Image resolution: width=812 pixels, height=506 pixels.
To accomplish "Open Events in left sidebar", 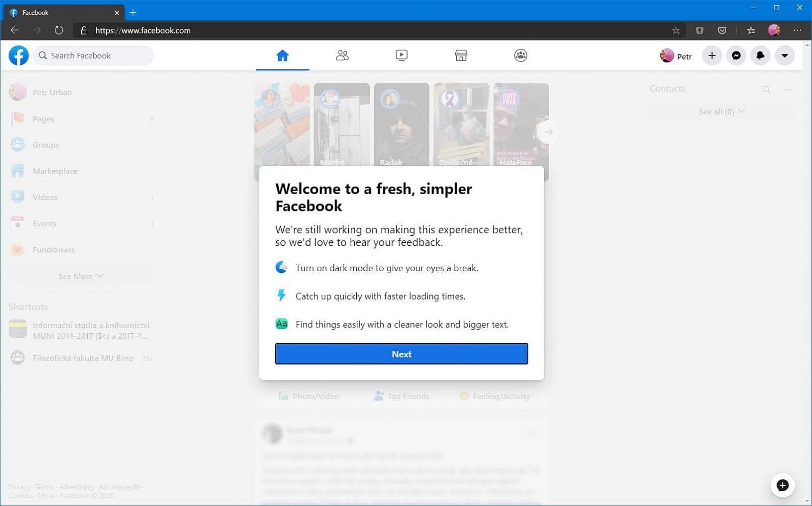I will 81,224.
